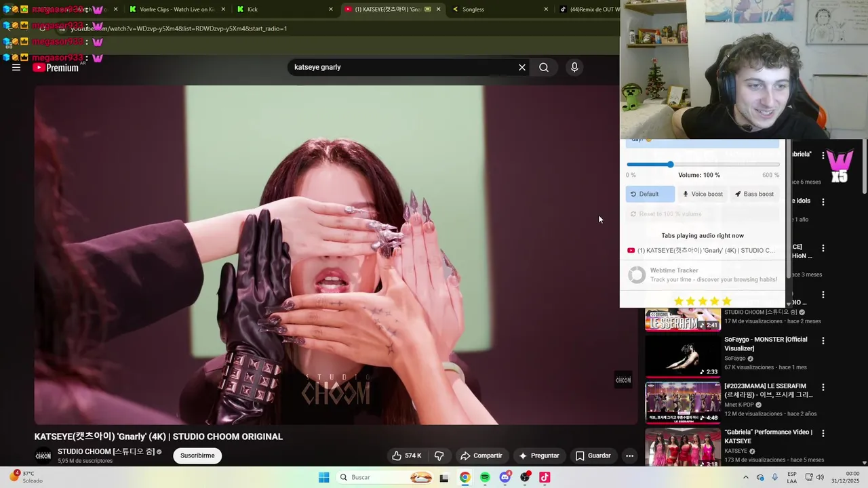
Task: Open Task View from taskbar
Action: tap(444, 477)
